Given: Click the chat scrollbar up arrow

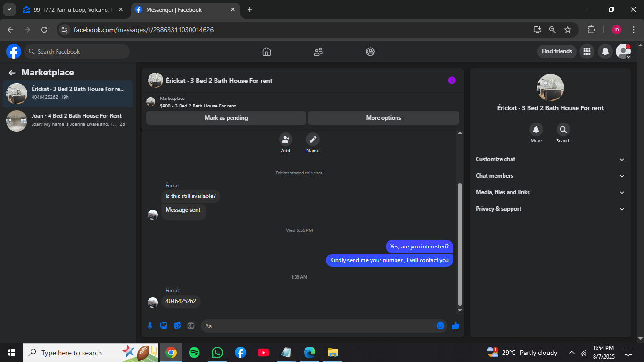Looking at the screenshot, I should coord(460,133).
